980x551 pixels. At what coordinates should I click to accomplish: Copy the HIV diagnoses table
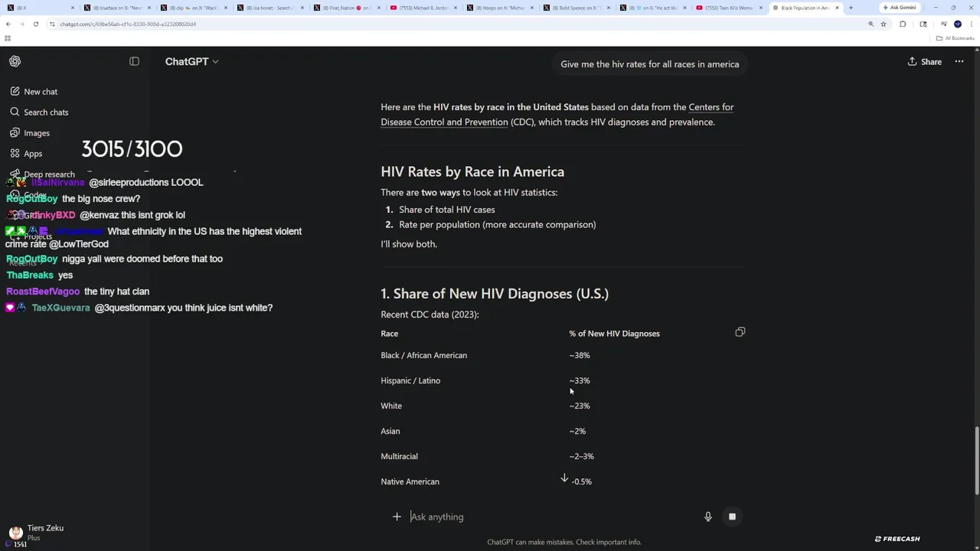740,332
